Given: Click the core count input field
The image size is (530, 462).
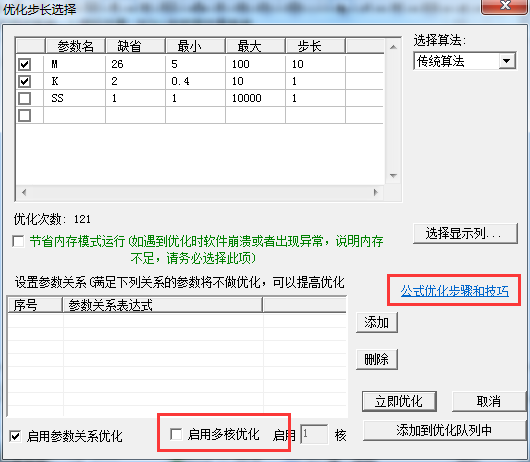Looking at the screenshot, I should (x=314, y=434).
